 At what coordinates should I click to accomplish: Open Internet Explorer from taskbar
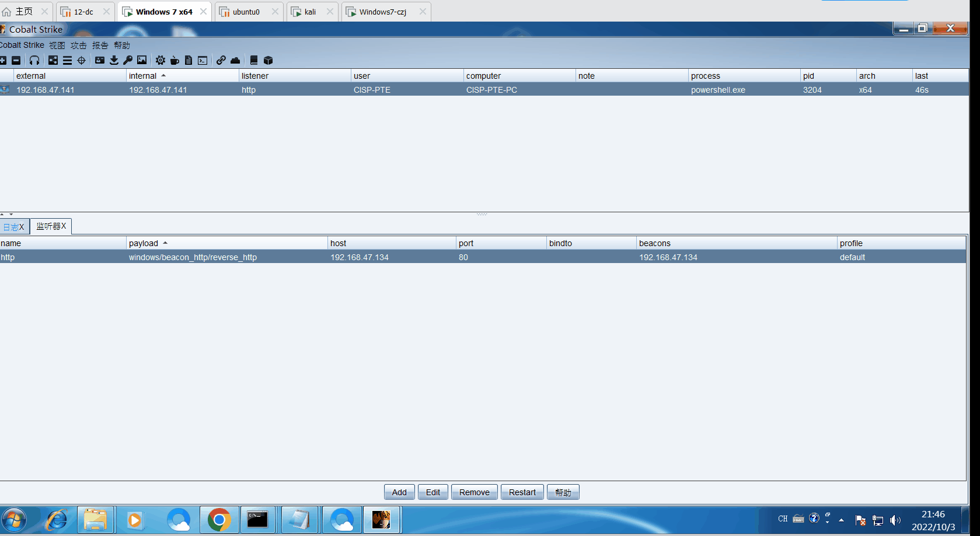57,520
